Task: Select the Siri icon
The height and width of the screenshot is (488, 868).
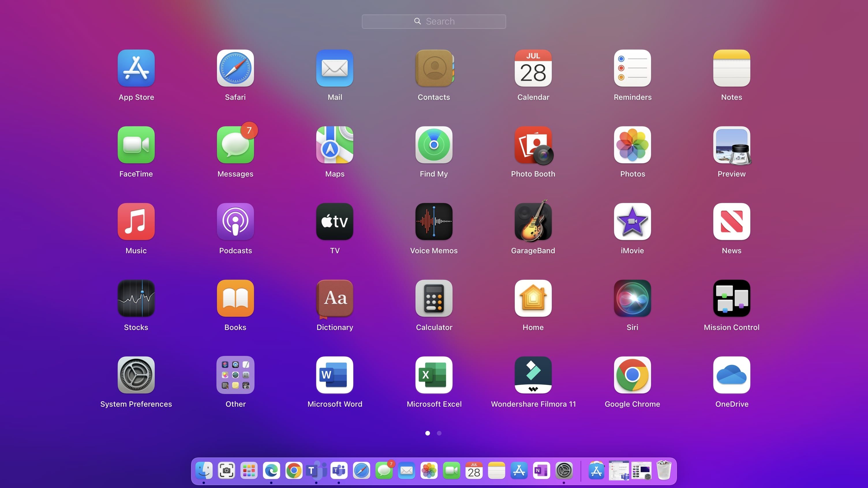Action: [x=632, y=299]
